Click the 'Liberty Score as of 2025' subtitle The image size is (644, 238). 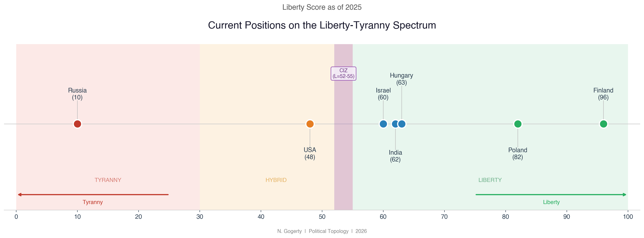point(322,7)
